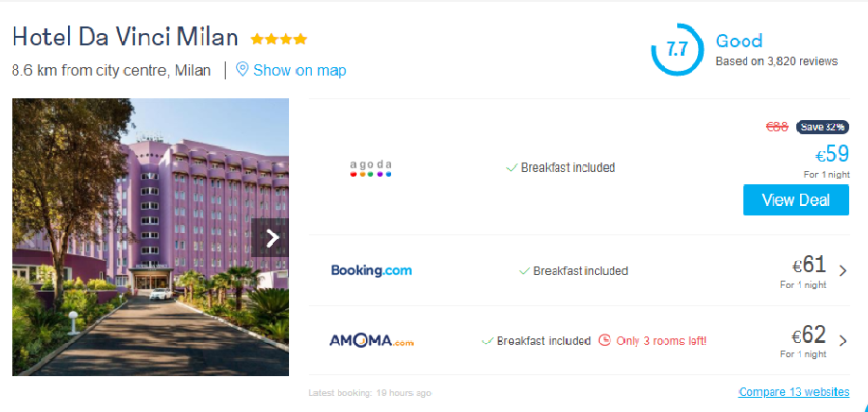The height and width of the screenshot is (412, 868).
Task: Click the 7.7 rating score circle
Action: click(676, 50)
